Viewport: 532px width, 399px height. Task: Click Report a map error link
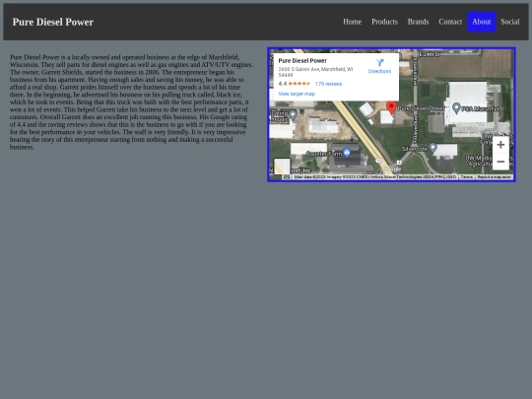tap(494, 177)
